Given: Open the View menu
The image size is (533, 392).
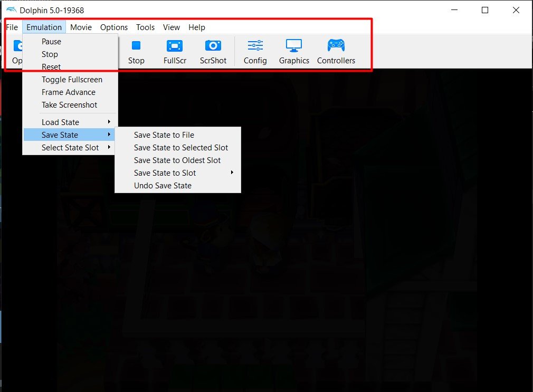Looking at the screenshot, I should tap(172, 27).
